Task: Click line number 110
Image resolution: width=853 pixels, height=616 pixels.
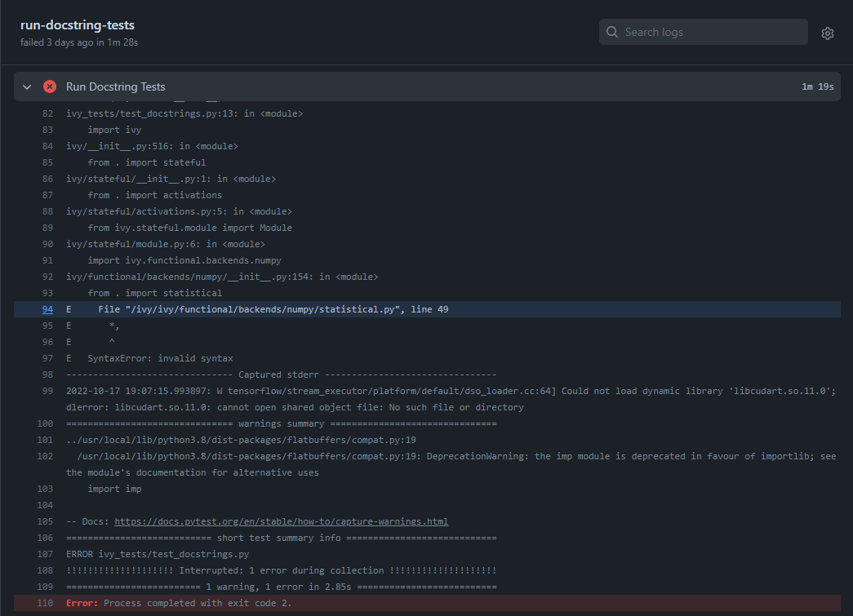Action: point(45,603)
